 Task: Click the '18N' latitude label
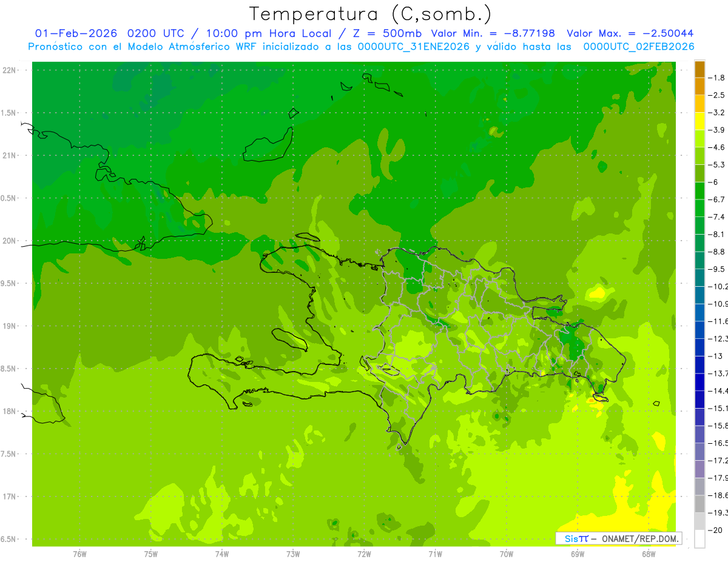pyautogui.click(x=10, y=411)
